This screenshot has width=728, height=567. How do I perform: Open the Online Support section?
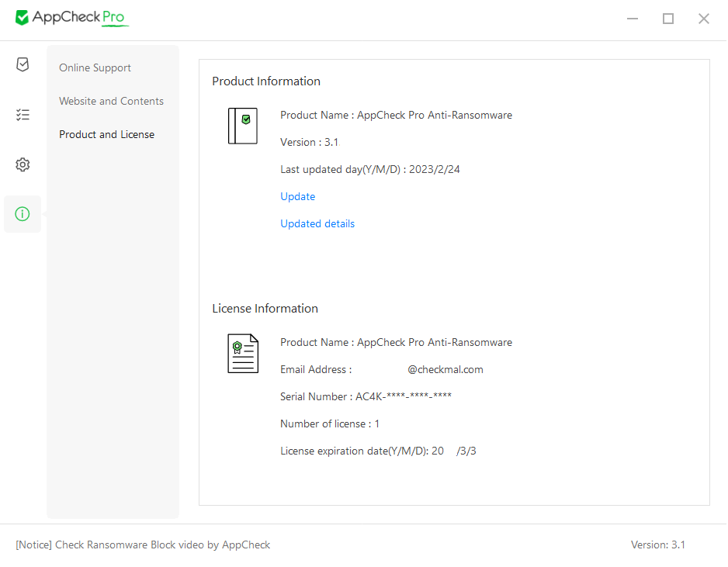pos(95,67)
